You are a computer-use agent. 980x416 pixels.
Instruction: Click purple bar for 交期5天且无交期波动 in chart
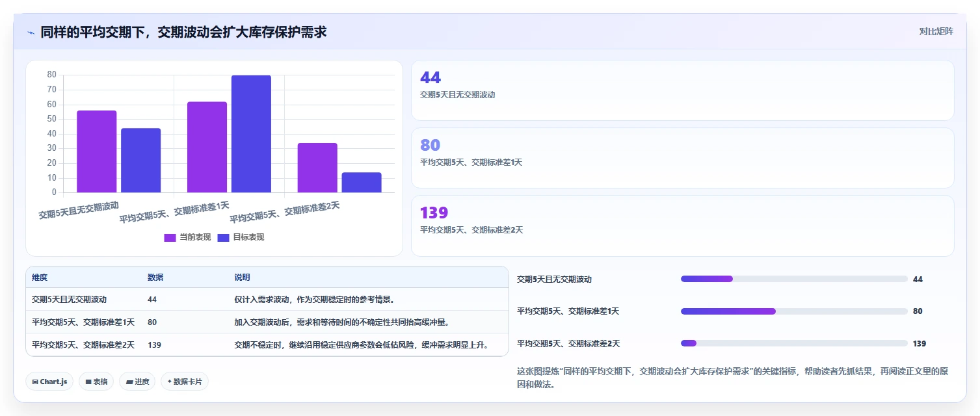tap(97, 151)
